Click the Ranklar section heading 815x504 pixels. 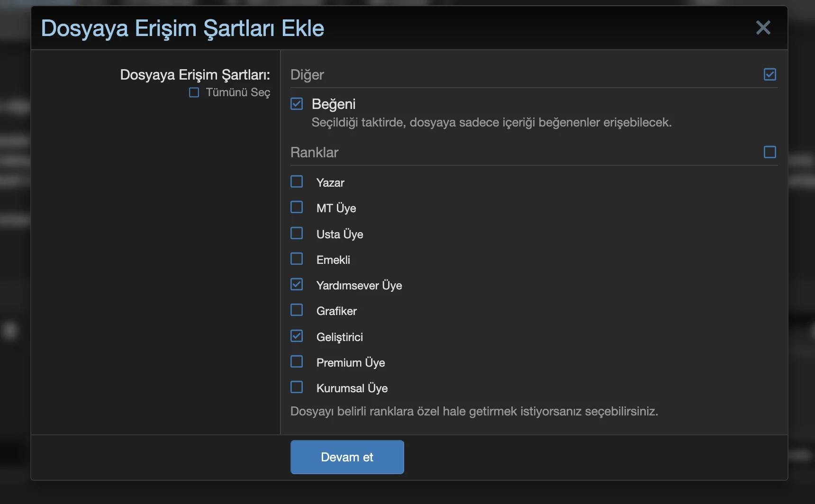[x=314, y=153]
